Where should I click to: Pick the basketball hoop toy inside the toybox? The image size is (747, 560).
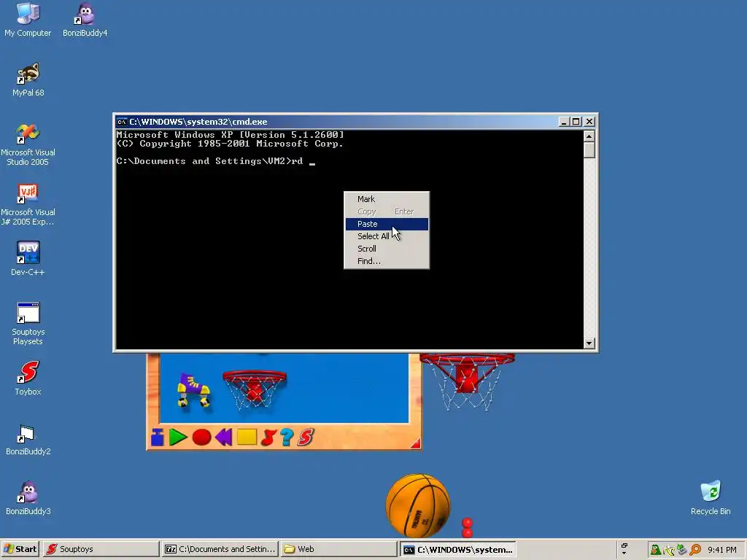255,389
